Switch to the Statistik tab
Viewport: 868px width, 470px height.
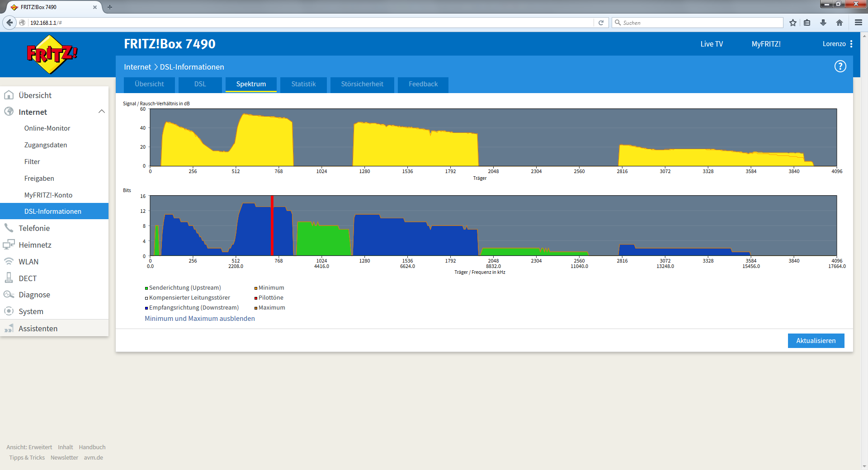pos(303,84)
